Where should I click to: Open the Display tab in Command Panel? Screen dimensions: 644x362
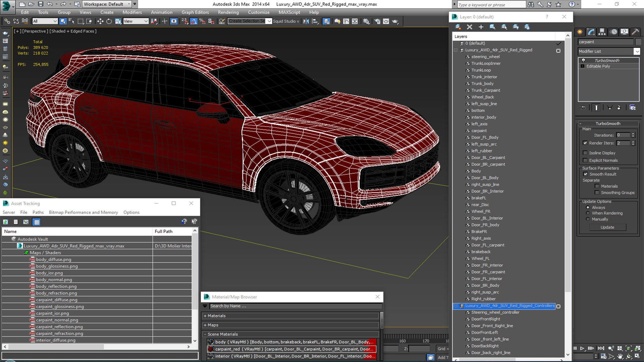[624, 32]
